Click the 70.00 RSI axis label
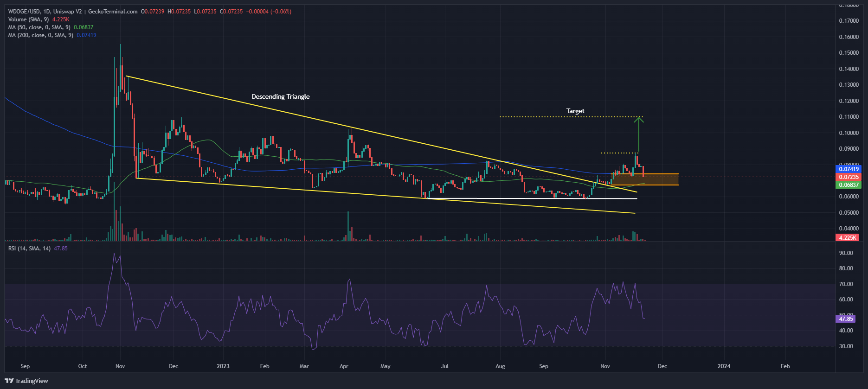 [x=846, y=284]
